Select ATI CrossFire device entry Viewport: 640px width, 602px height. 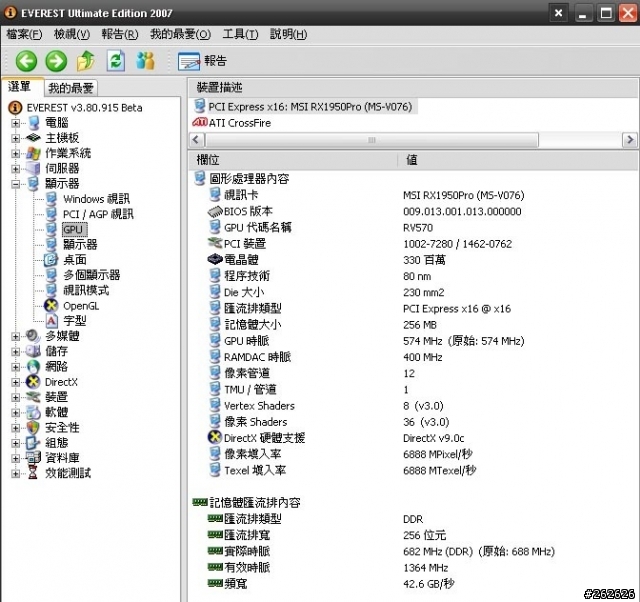[x=238, y=122]
